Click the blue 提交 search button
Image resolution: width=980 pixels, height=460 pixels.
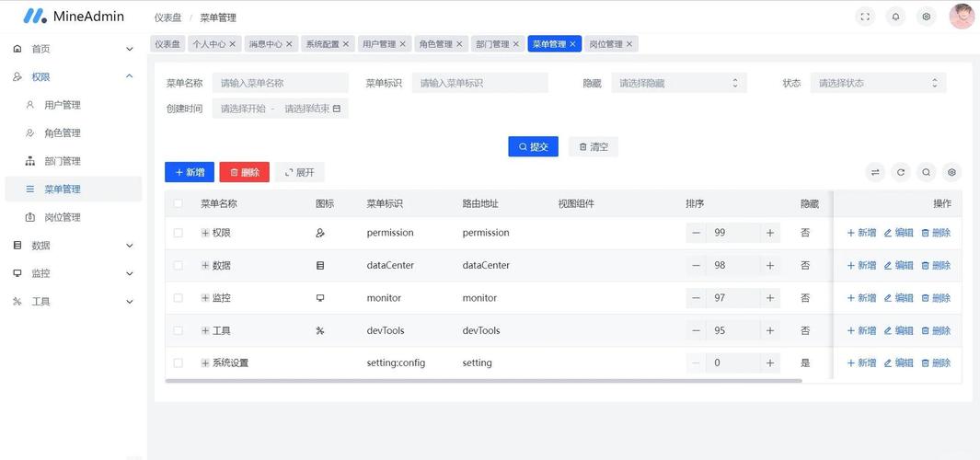coord(533,147)
